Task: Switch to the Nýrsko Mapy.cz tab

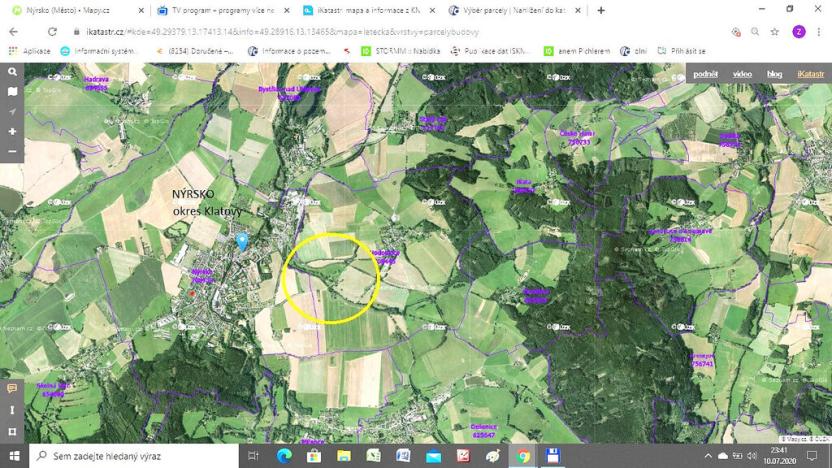Action: pos(70,10)
